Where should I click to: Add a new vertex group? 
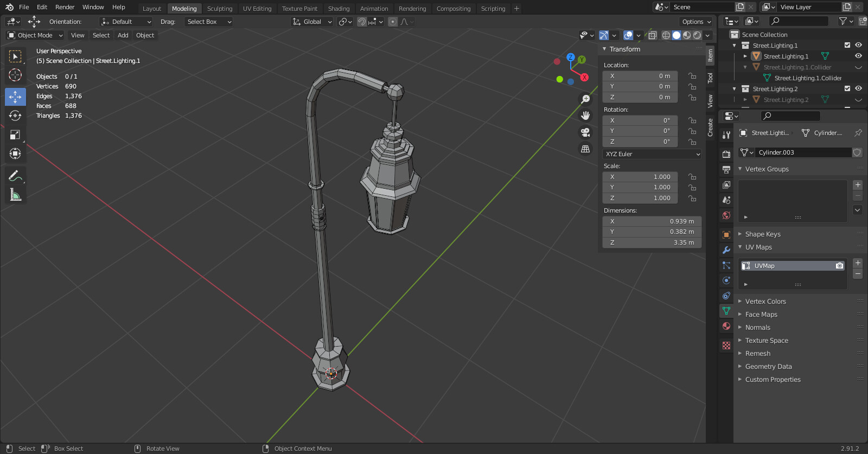point(858,185)
